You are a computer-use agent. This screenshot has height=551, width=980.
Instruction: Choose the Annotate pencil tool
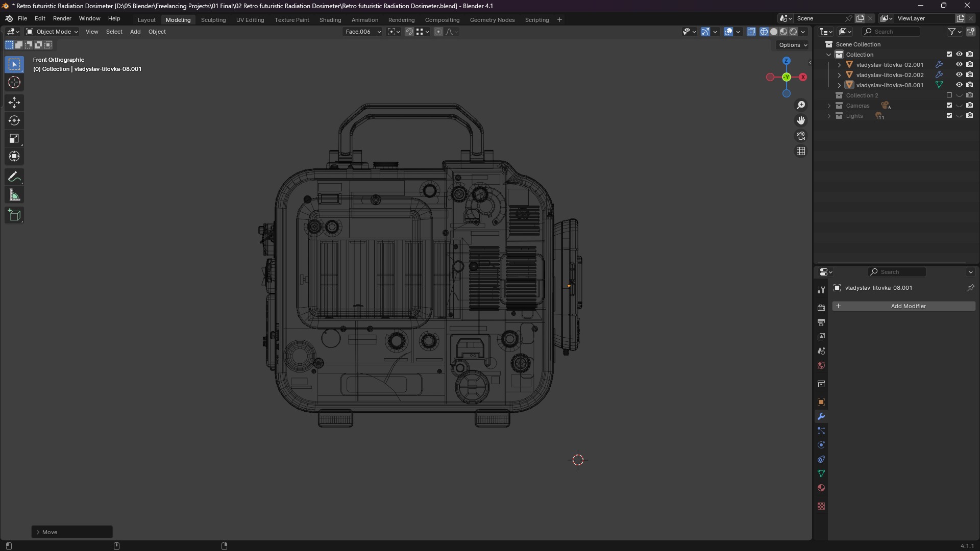(x=14, y=177)
